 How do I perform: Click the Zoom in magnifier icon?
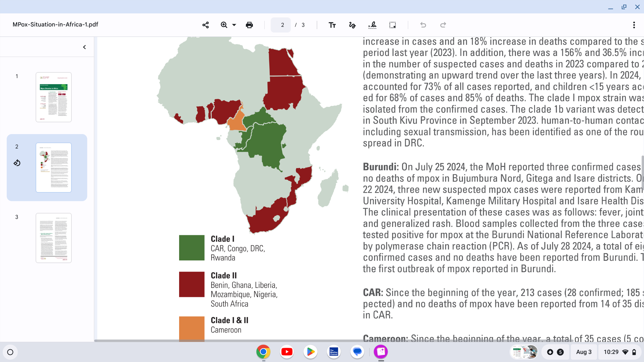click(224, 25)
